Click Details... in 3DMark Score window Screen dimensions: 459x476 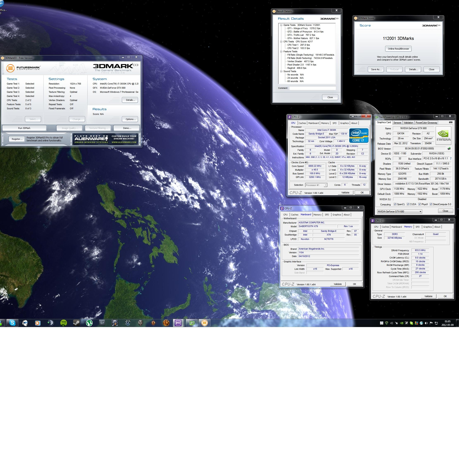[x=414, y=69]
